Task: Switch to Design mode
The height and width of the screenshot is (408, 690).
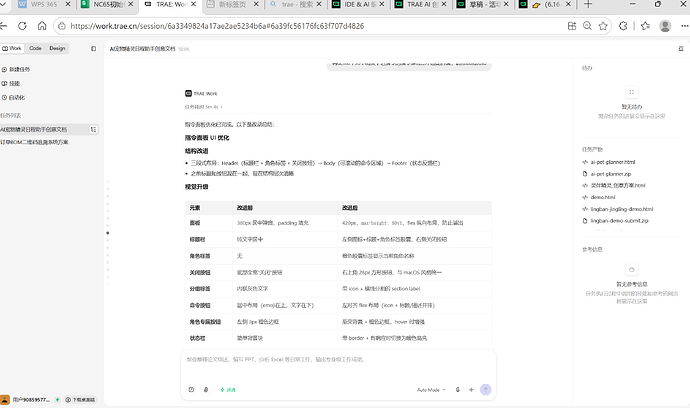Action: tap(57, 48)
